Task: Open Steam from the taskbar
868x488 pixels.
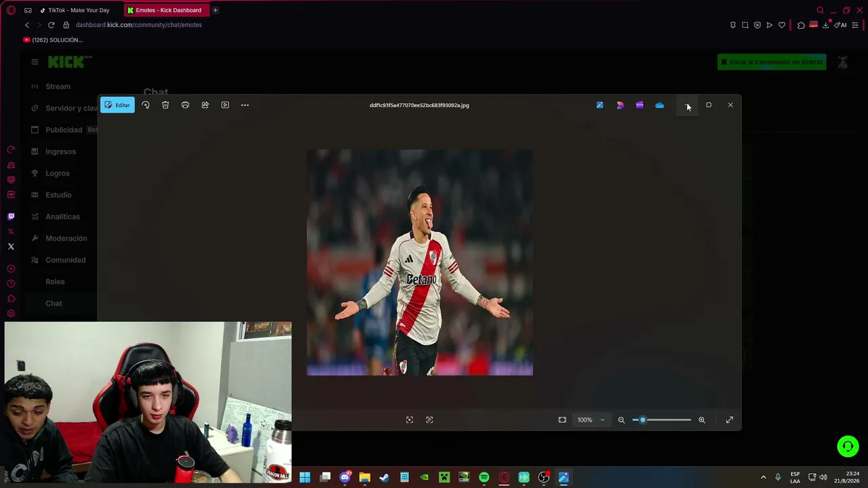Action: (384, 478)
